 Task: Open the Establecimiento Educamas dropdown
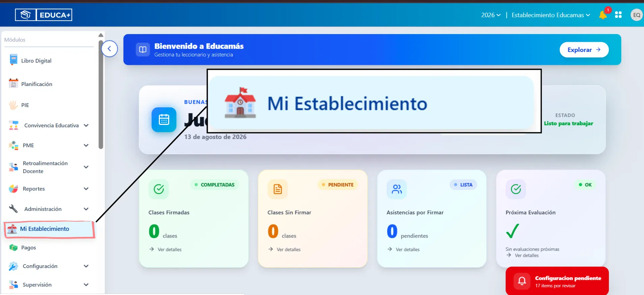click(551, 15)
